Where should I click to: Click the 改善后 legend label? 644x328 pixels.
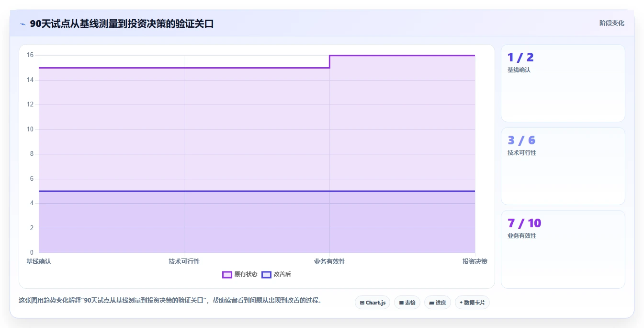282,274
